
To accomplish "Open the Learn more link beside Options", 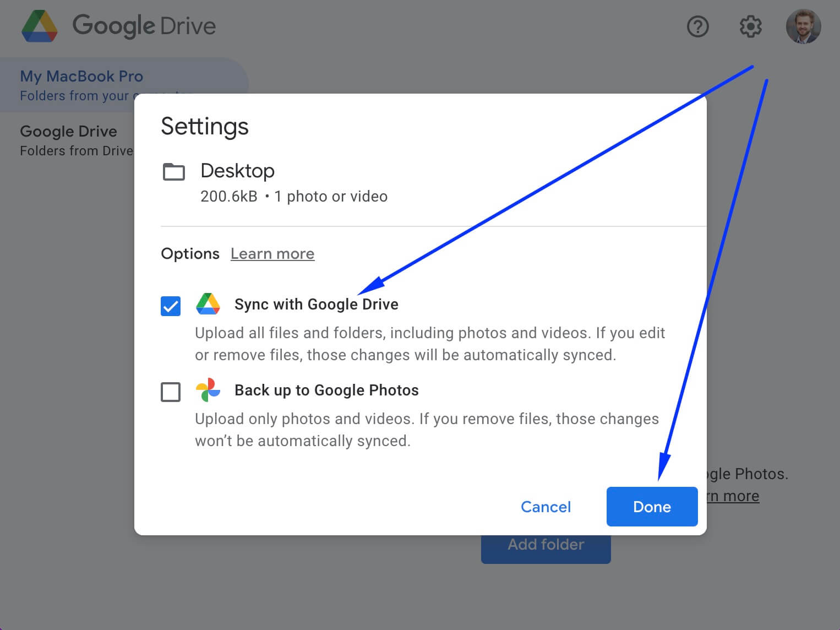I will (272, 253).
